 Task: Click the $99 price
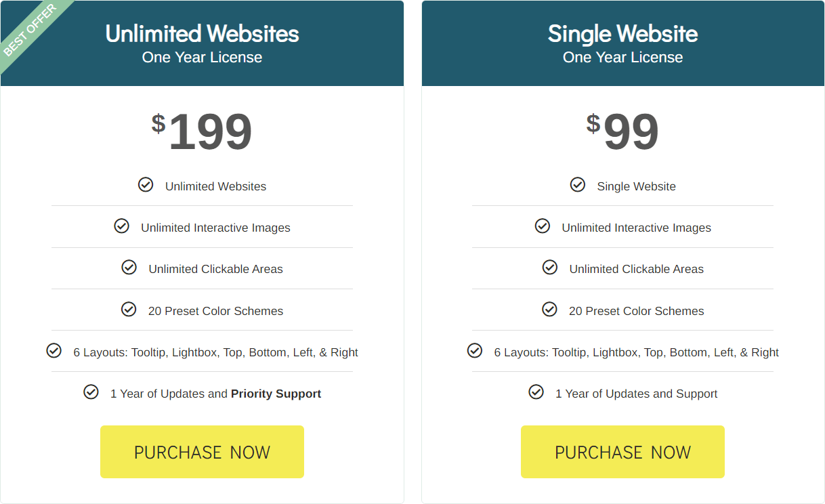(622, 131)
